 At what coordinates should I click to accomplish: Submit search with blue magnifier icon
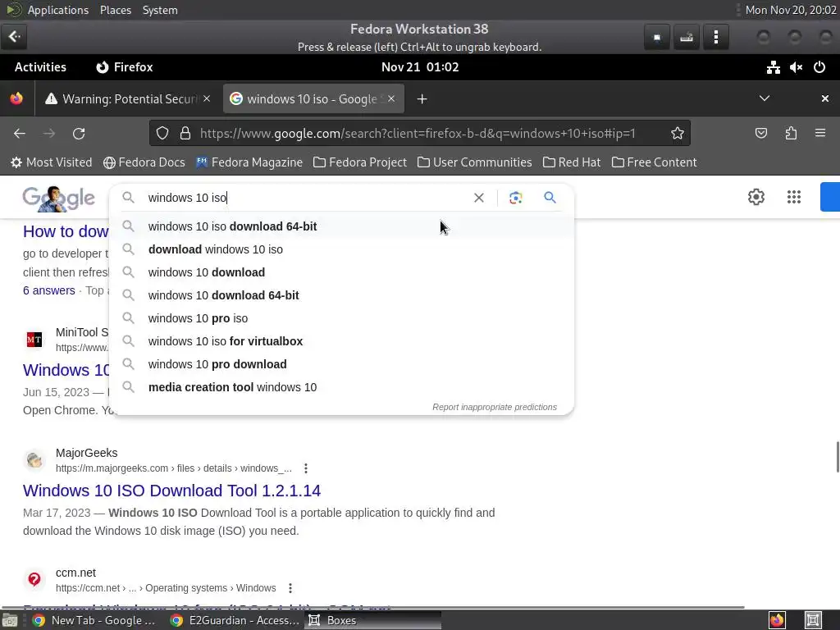point(550,197)
